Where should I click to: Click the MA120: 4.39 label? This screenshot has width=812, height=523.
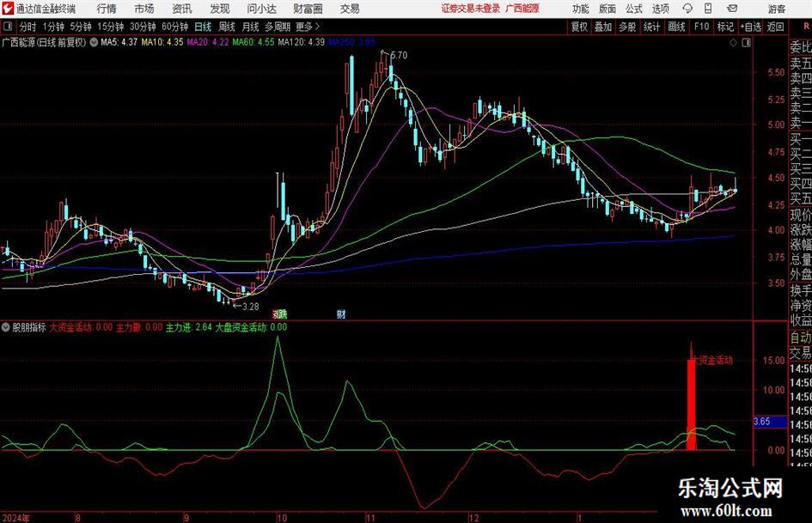(x=302, y=42)
